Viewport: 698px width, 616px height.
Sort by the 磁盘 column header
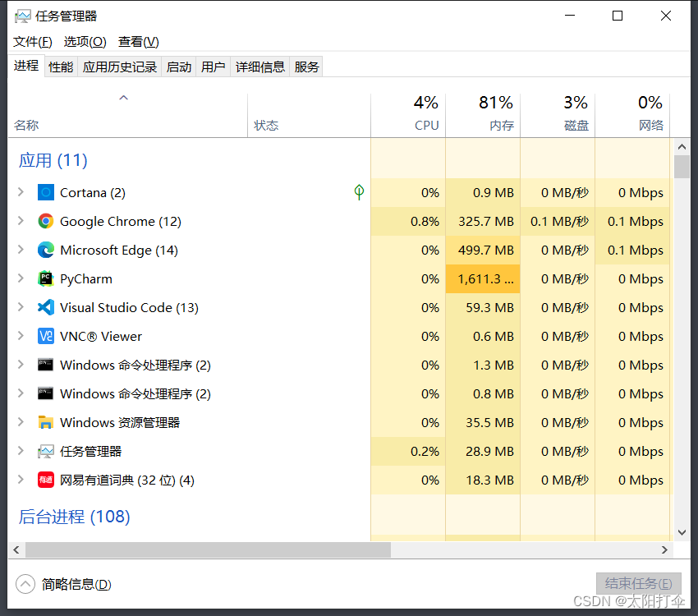click(x=558, y=115)
